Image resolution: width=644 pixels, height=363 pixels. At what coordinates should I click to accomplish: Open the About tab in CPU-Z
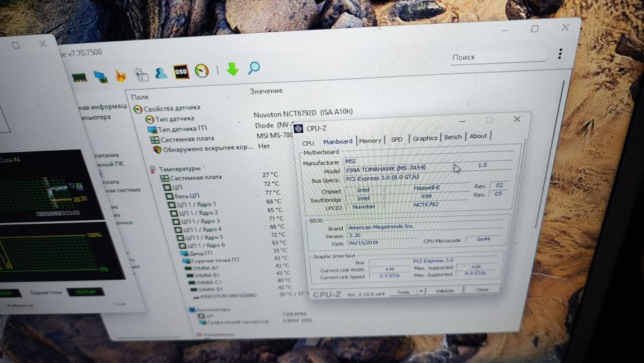(x=478, y=135)
